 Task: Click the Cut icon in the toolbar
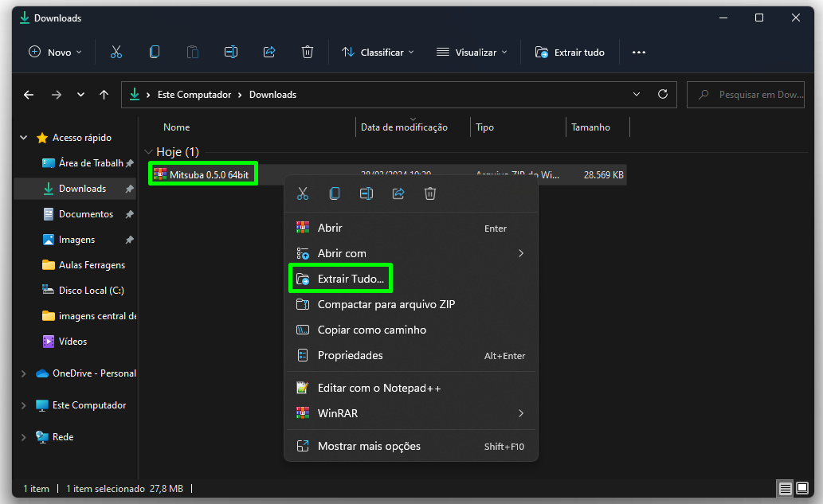point(116,52)
